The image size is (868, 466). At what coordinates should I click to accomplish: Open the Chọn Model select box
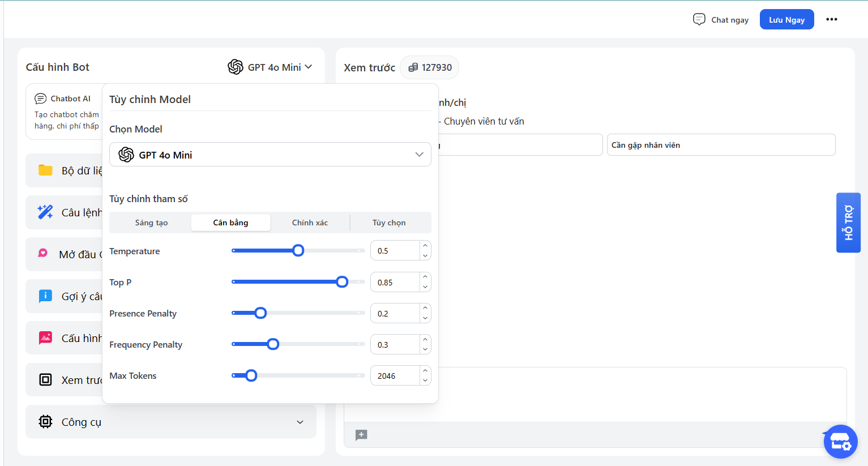270,155
